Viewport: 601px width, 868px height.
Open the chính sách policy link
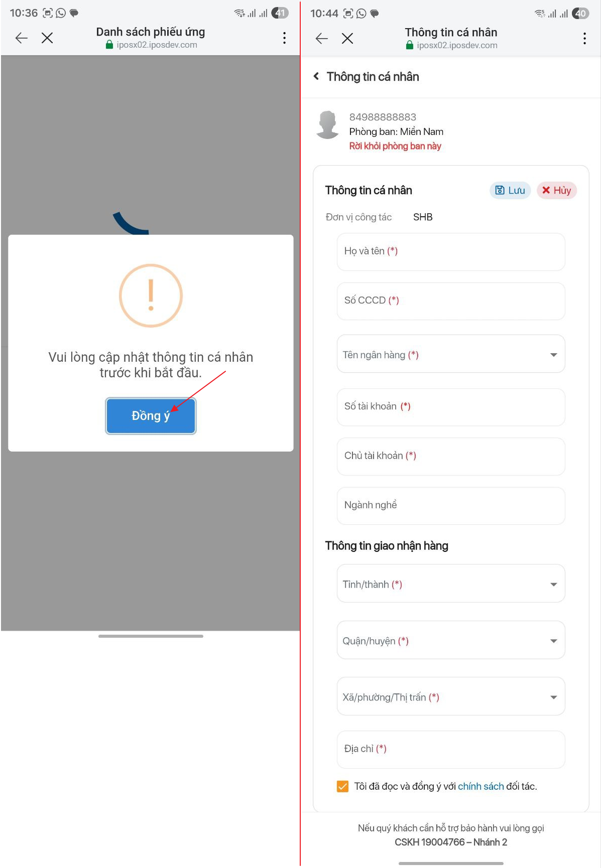(x=480, y=786)
